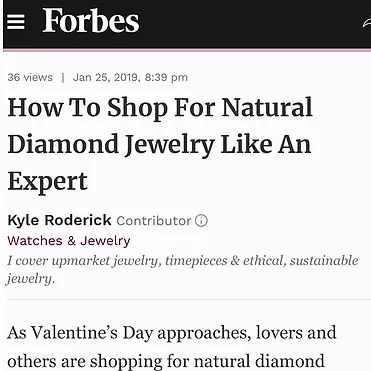This screenshot has height=371, width=371.
Task: Click the word "Expert" in the headline
Action: (47, 182)
